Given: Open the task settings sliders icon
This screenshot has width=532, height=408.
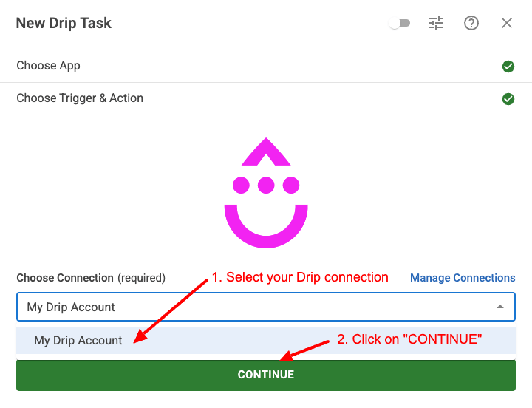Looking at the screenshot, I should (x=436, y=23).
